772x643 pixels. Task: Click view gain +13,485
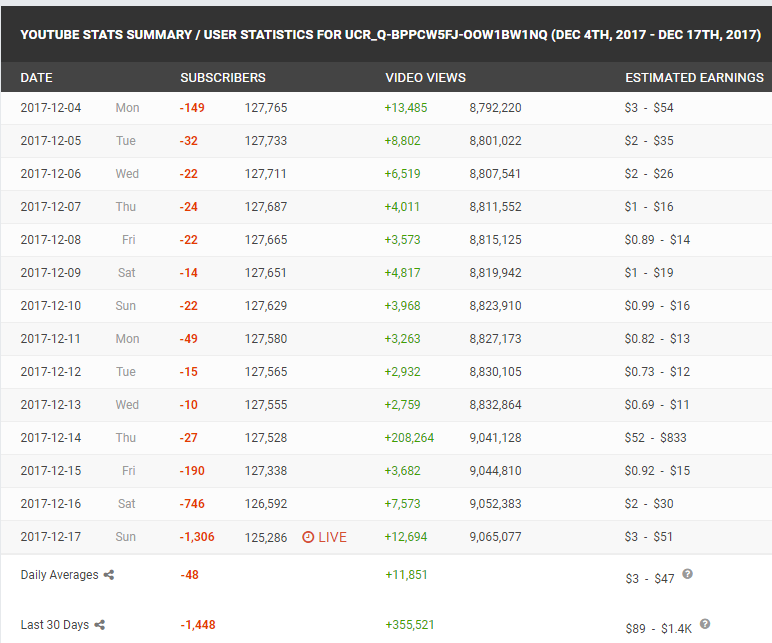pos(406,108)
